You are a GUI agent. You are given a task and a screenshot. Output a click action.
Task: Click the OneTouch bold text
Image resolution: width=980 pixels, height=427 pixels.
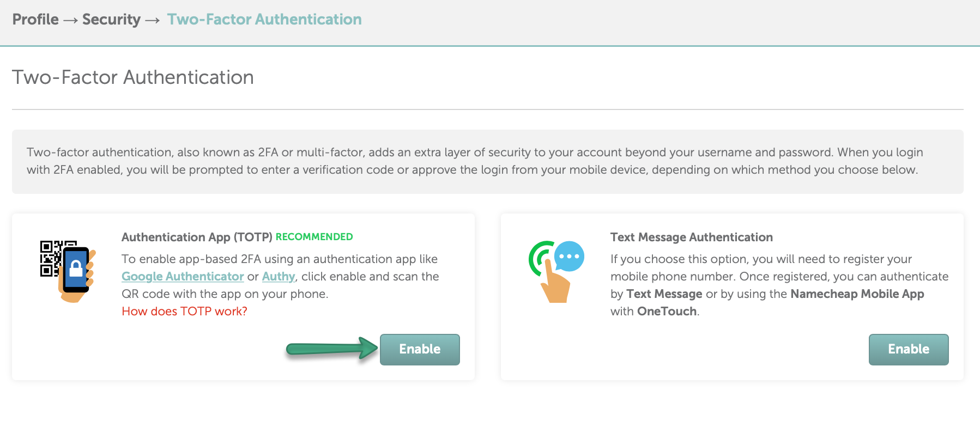[667, 311]
